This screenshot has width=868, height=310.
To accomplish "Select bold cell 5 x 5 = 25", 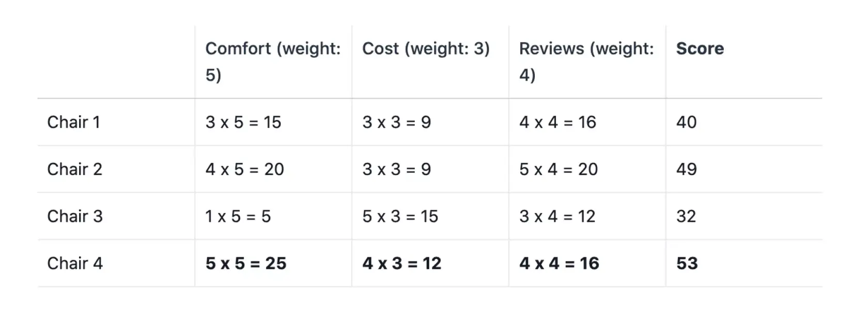I will click(246, 263).
